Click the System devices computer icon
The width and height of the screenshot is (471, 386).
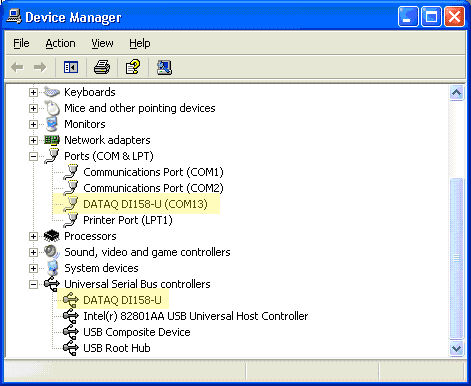coord(52,268)
